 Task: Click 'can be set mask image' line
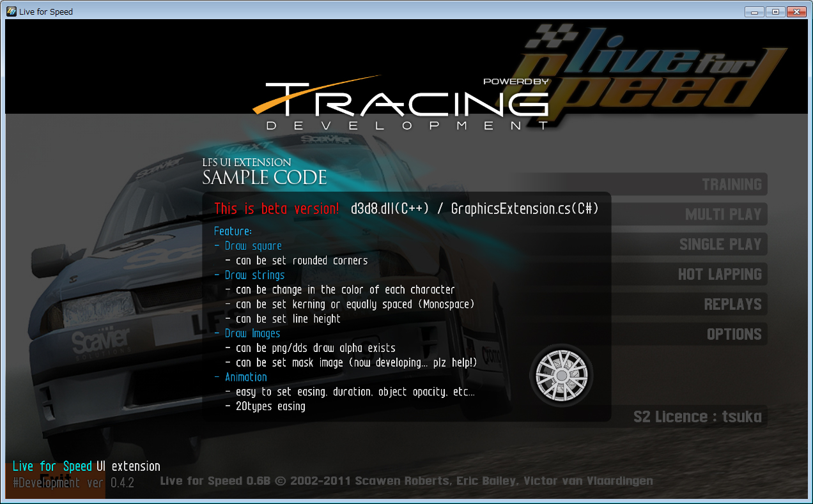(352, 363)
